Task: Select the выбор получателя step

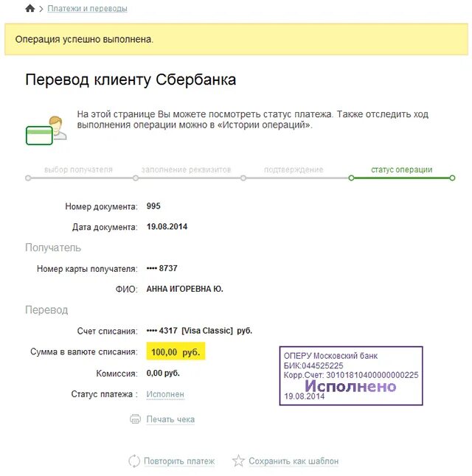Action: (x=78, y=169)
